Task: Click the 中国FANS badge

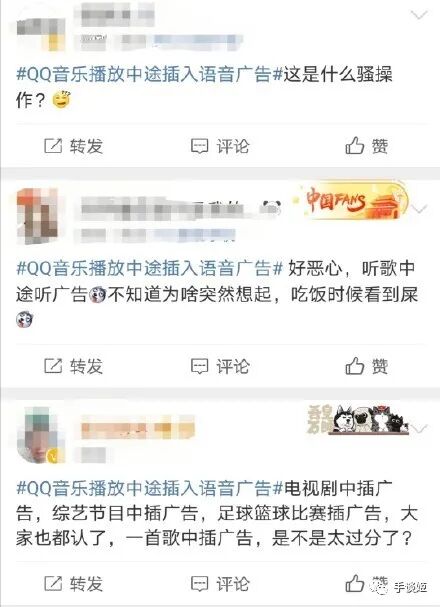Action: [x=351, y=202]
